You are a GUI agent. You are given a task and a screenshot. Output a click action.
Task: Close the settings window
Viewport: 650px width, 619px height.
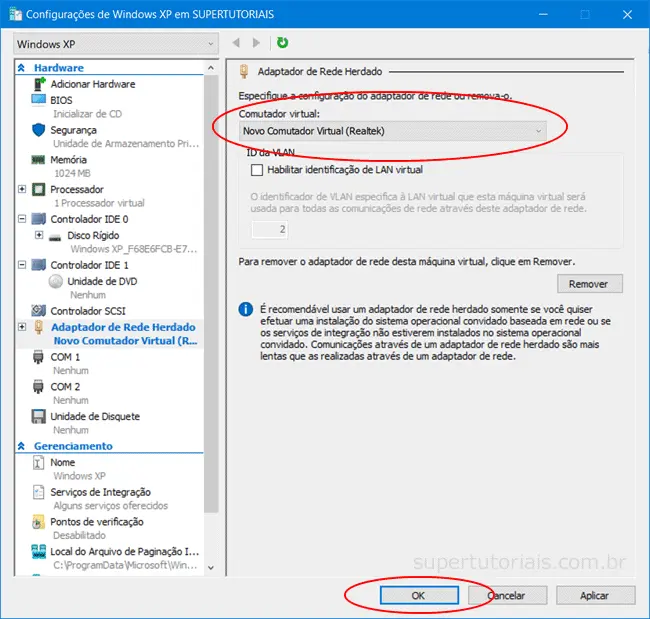coord(627,15)
